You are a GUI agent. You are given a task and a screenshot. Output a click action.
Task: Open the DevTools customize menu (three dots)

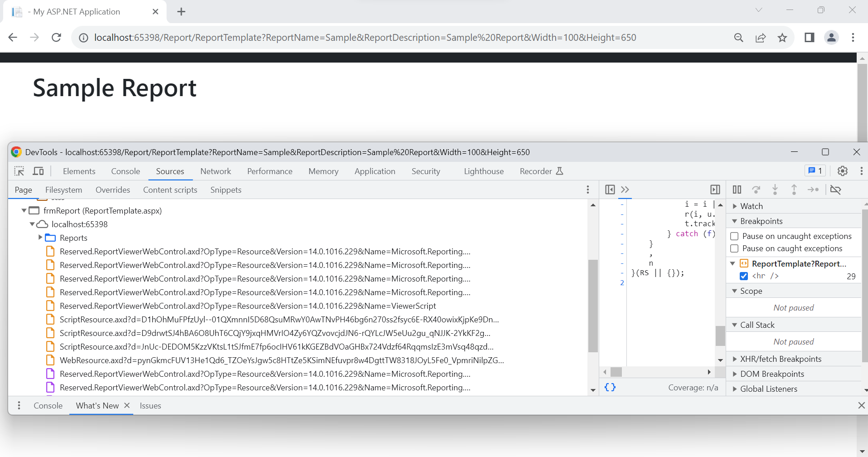(x=861, y=171)
